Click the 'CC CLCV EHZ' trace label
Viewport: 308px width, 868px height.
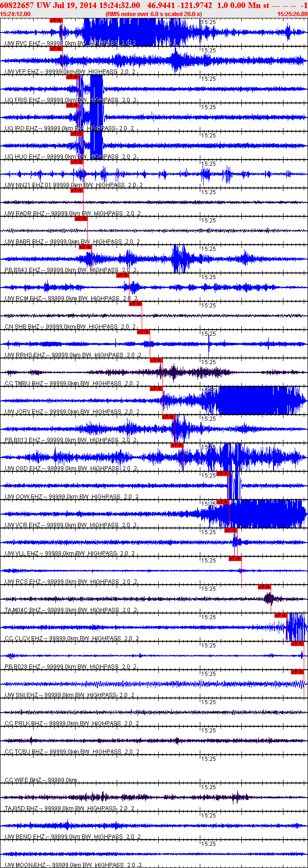tap(24, 638)
